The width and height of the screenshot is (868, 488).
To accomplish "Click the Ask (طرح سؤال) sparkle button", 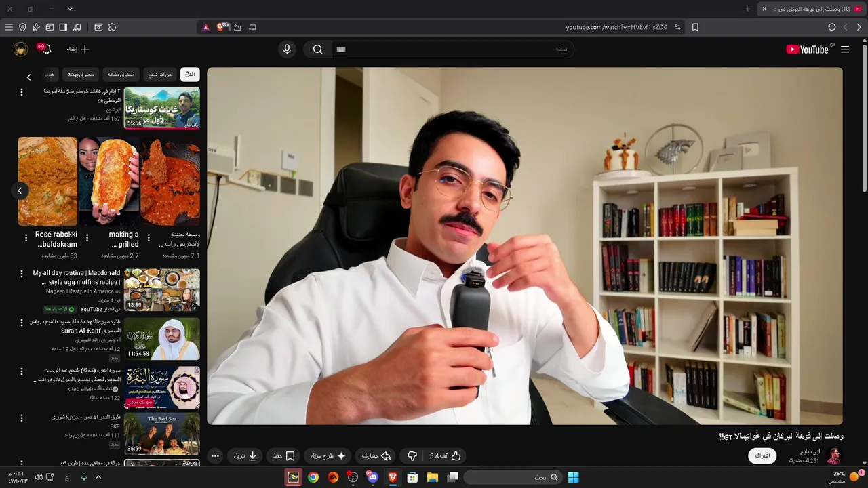I will coord(328,456).
